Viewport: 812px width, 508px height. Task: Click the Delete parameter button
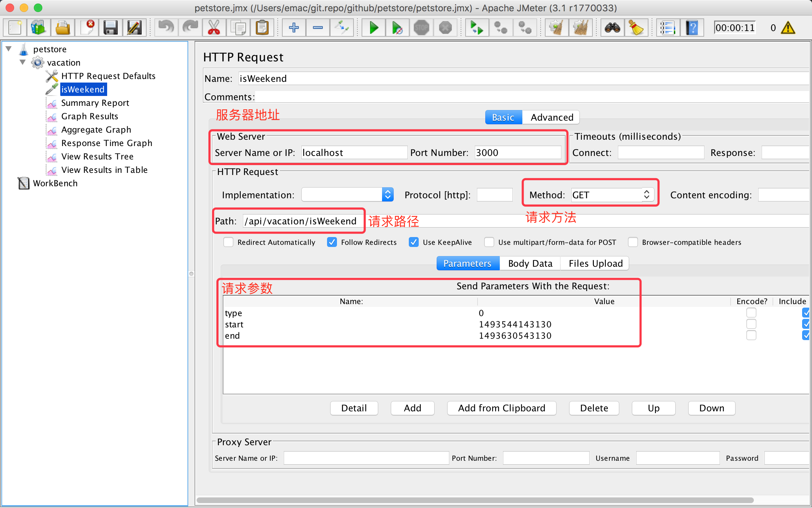(594, 408)
